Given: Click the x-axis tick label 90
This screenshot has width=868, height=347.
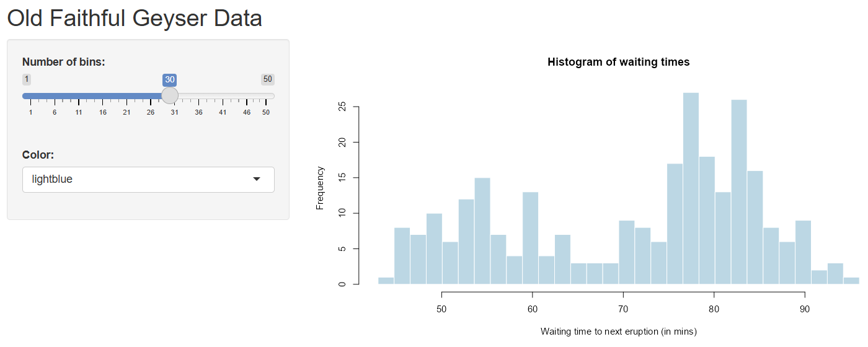Looking at the screenshot, I should point(804,309).
